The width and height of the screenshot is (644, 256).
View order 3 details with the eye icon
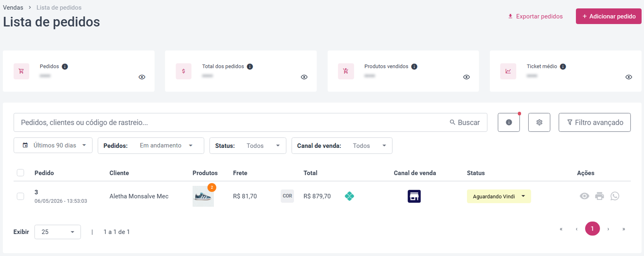coord(584,196)
